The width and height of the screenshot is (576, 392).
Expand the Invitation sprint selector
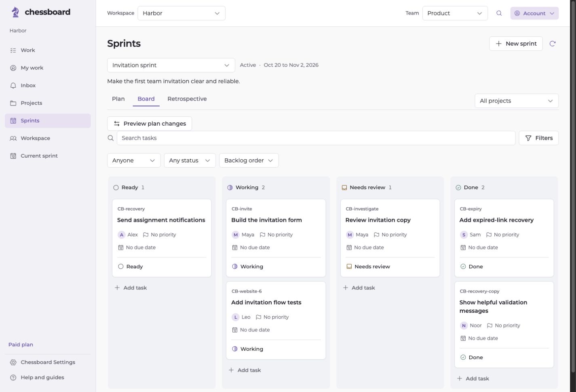coord(171,65)
